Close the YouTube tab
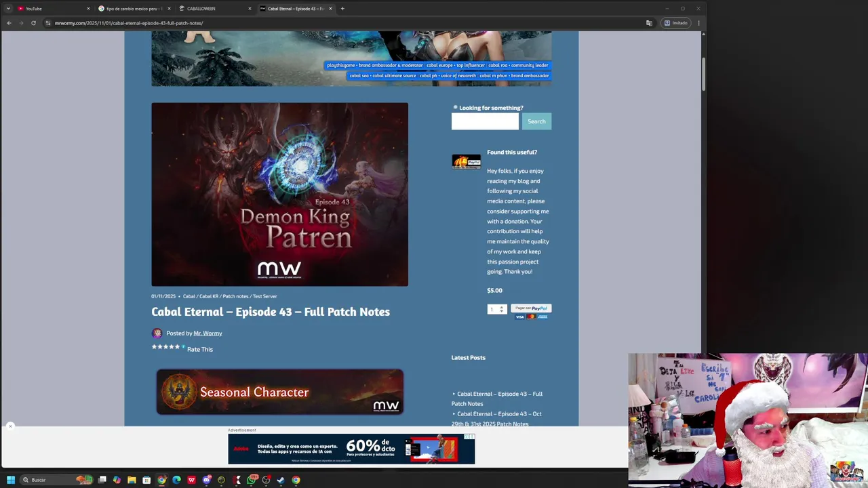The width and height of the screenshot is (868, 488). tap(88, 9)
